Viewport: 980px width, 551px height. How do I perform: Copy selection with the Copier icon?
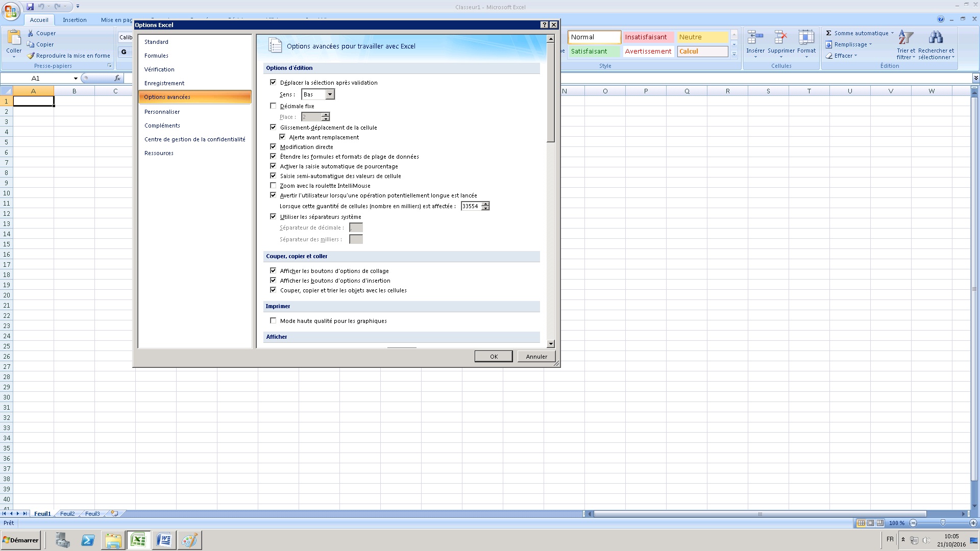(31, 44)
